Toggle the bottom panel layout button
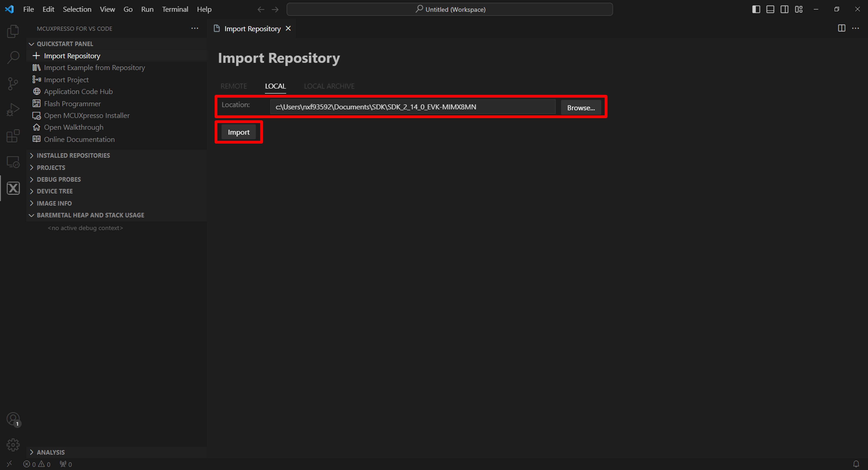This screenshot has height=470, width=868. (770, 9)
